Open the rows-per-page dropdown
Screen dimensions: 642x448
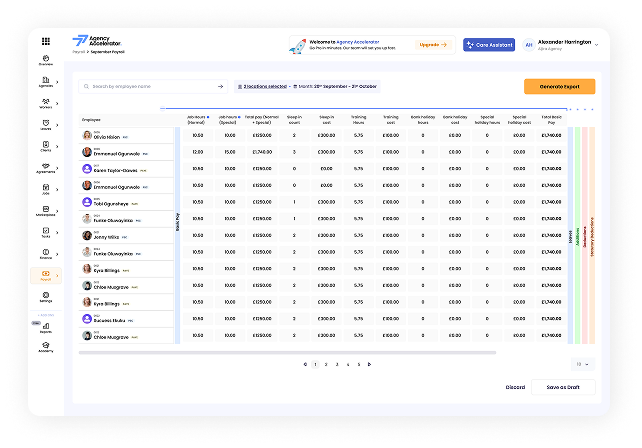583,364
